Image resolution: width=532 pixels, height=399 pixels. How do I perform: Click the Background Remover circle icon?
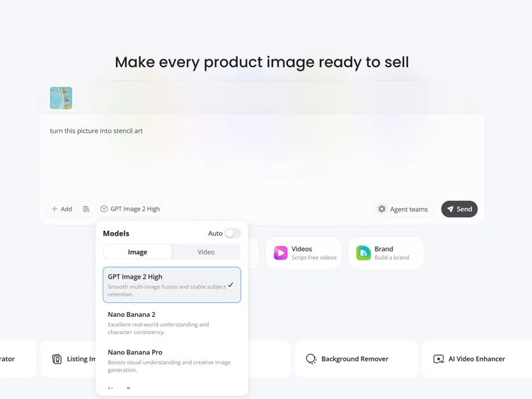pos(311,359)
